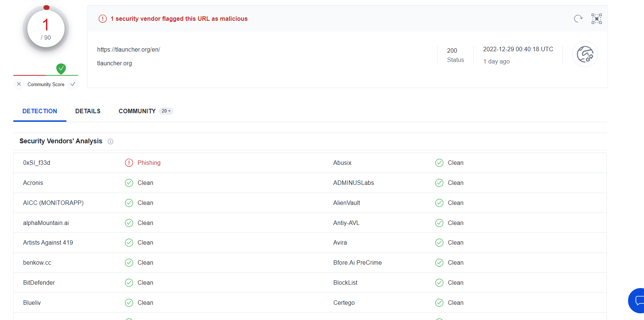
Task: Click the Blueliv vendor name
Action: [32, 303]
